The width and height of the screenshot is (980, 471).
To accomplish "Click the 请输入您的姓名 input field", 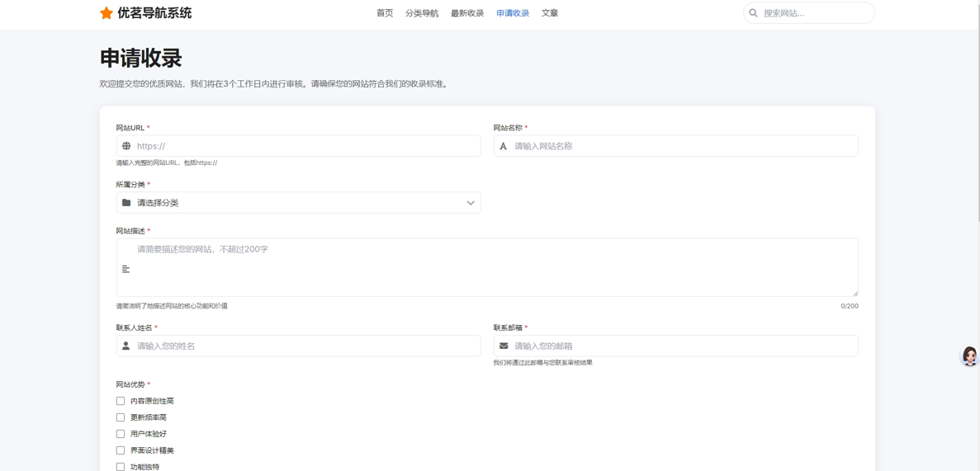I will click(299, 346).
